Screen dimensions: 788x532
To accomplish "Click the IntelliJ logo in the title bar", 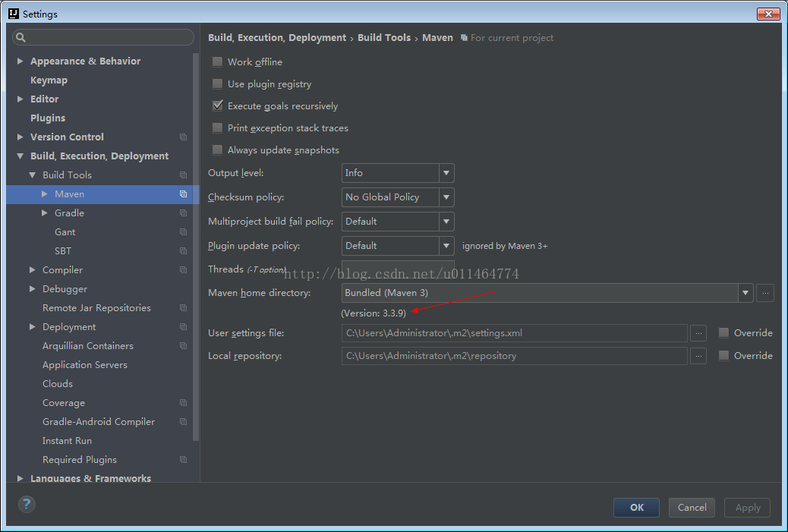I will pos(14,14).
